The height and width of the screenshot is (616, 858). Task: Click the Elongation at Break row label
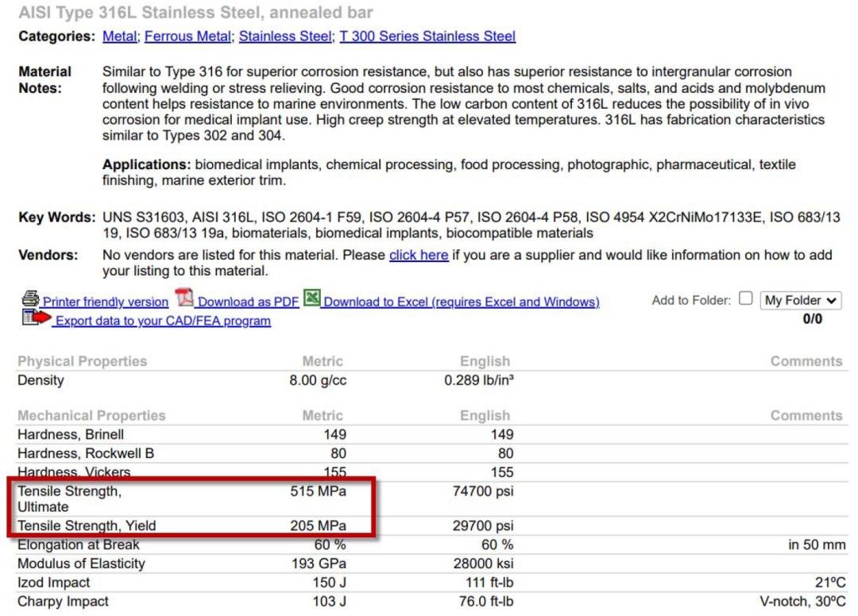tap(78, 545)
